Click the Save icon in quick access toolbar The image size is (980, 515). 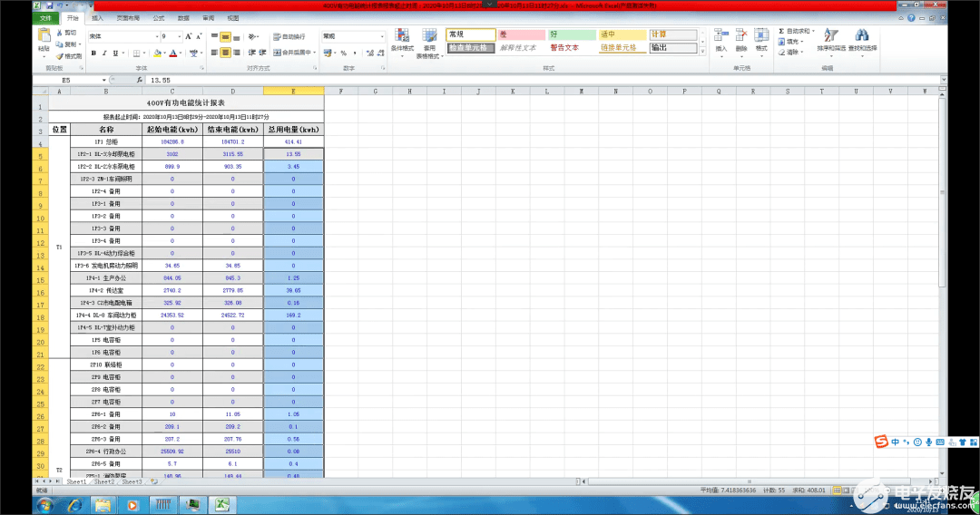tap(49, 5)
